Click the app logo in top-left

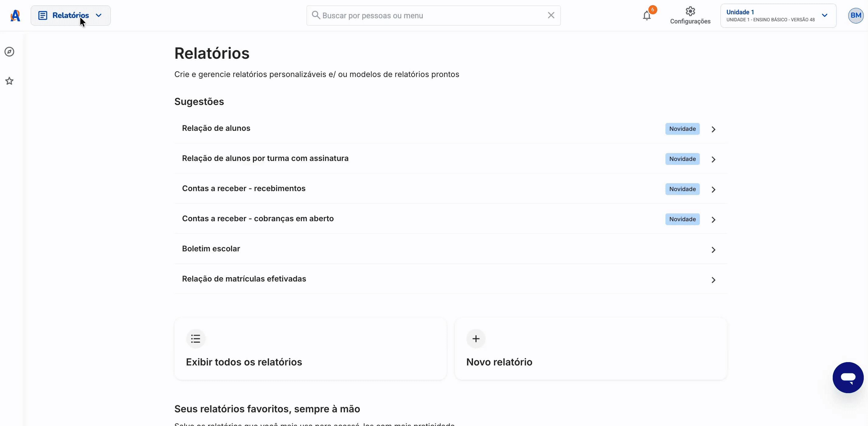click(15, 16)
